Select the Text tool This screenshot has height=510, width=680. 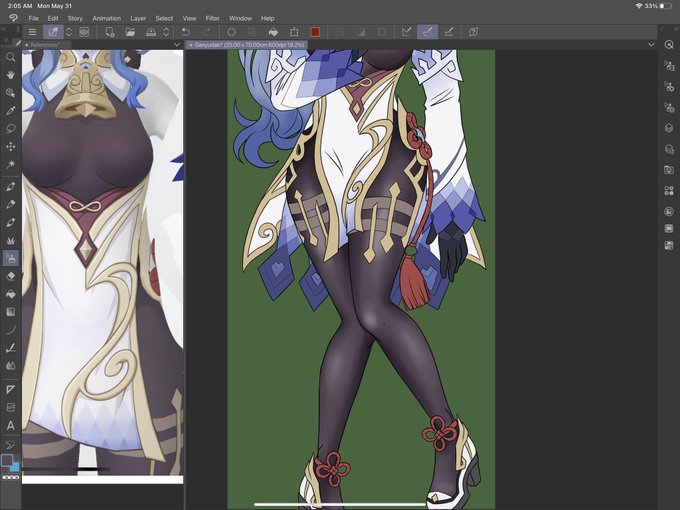(x=10, y=425)
